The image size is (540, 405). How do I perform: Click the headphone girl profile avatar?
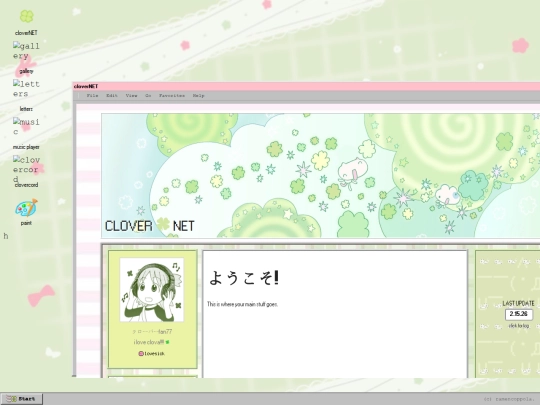pos(152,290)
